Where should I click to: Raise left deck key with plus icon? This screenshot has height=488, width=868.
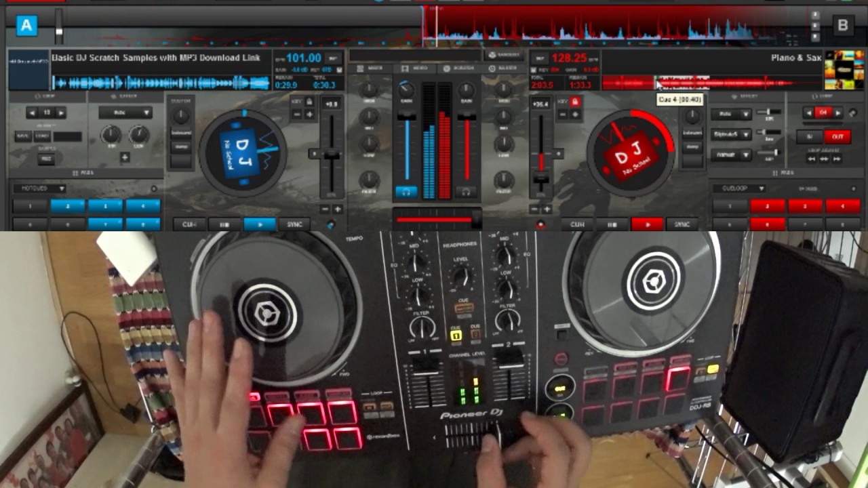tap(309, 114)
